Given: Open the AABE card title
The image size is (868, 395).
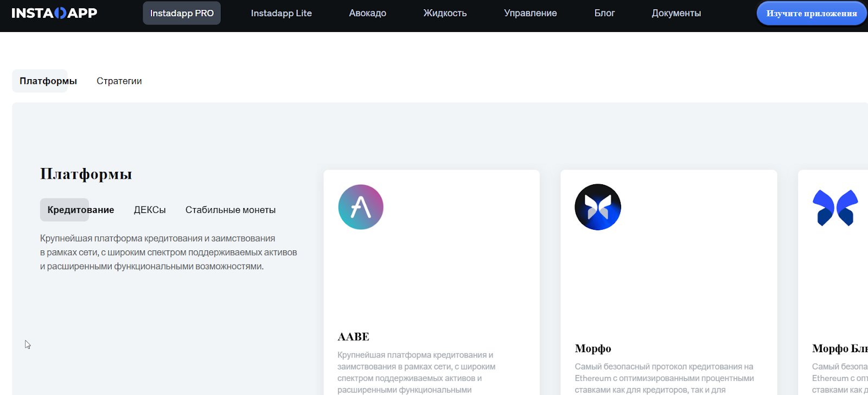Looking at the screenshot, I should 353,337.
